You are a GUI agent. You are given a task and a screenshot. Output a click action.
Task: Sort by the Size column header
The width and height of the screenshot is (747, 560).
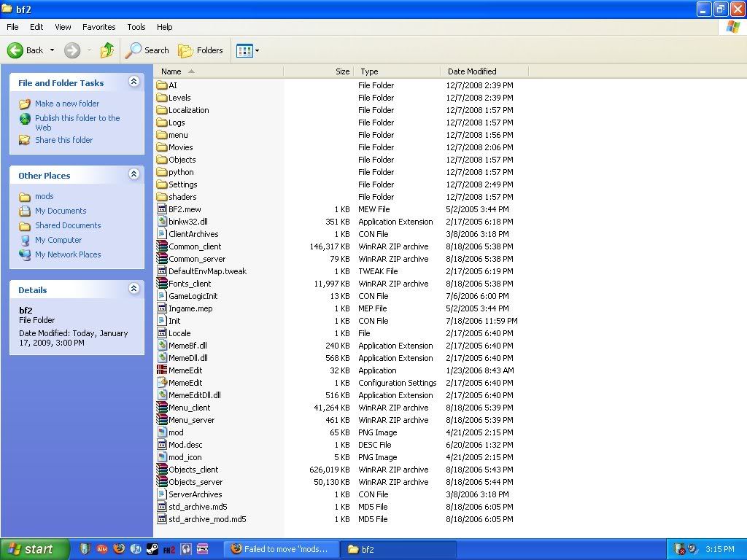[x=318, y=71]
